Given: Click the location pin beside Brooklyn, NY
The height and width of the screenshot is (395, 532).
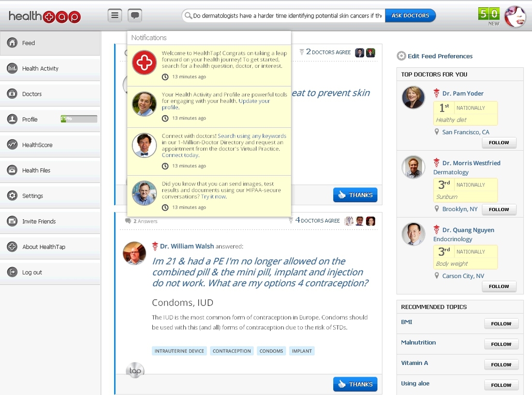Looking at the screenshot, I should (437, 209).
